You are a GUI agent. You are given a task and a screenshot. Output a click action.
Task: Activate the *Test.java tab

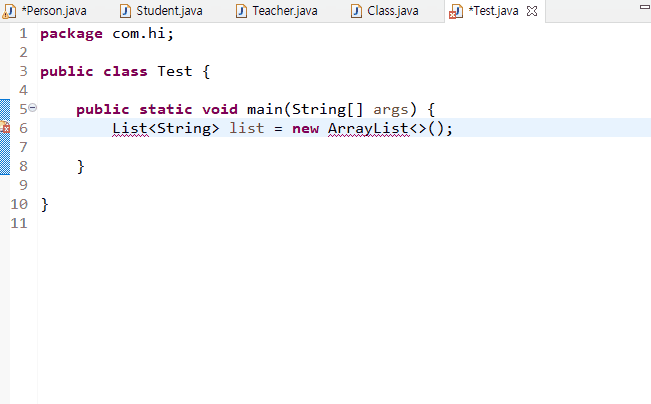pos(493,11)
